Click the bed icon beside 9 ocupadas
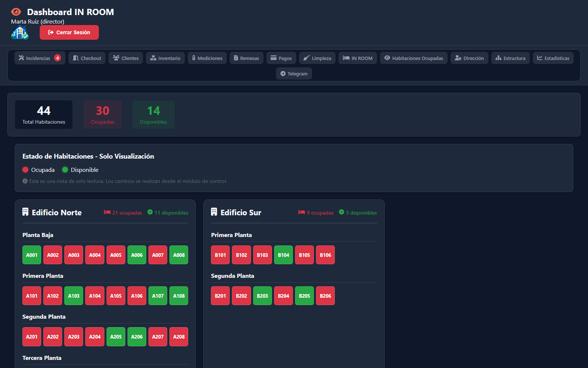 pyautogui.click(x=301, y=212)
